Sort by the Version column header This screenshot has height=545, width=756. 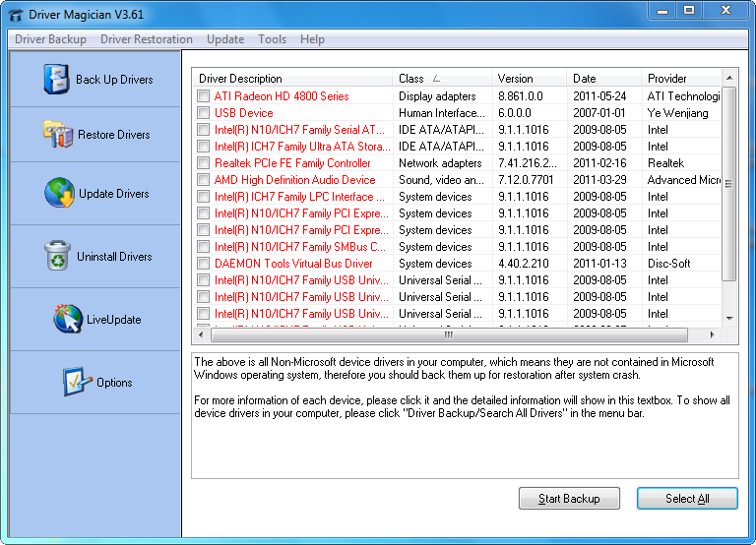(x=530, y=78)
